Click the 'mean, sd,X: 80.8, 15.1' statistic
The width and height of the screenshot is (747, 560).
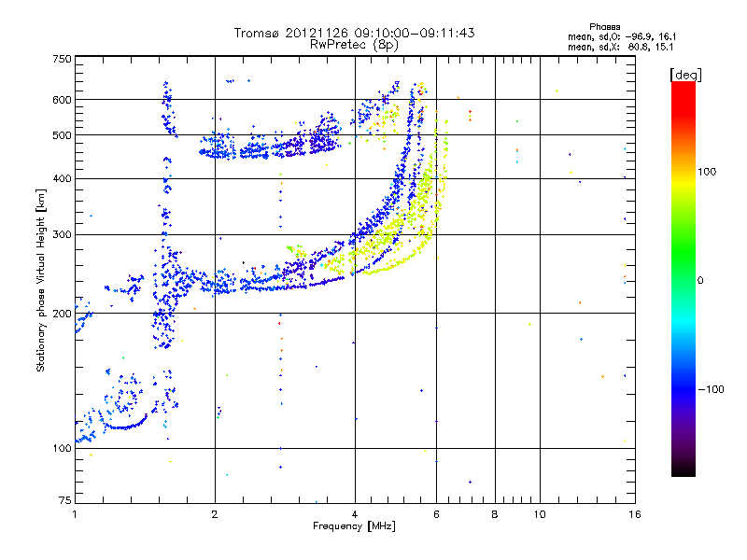[x=621, y=47]
